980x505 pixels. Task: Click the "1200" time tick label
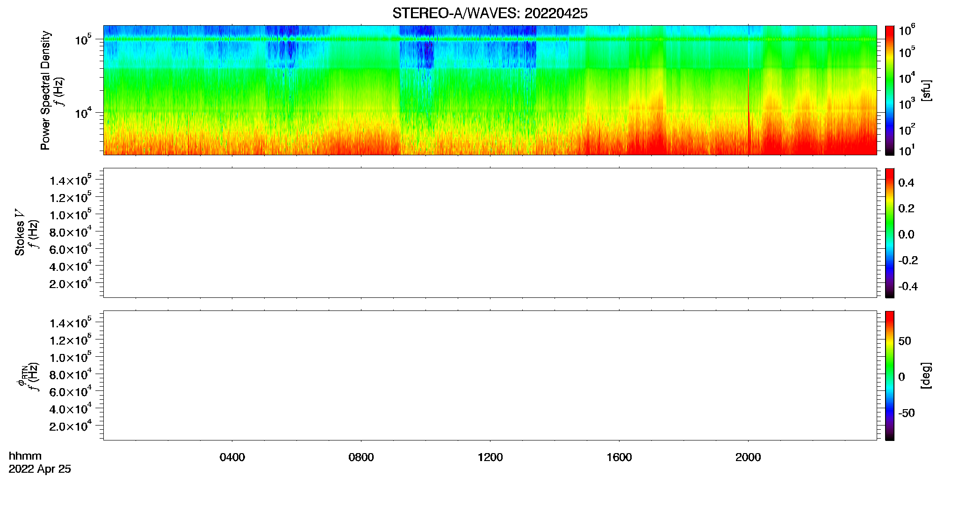click(x=490, y=457)
